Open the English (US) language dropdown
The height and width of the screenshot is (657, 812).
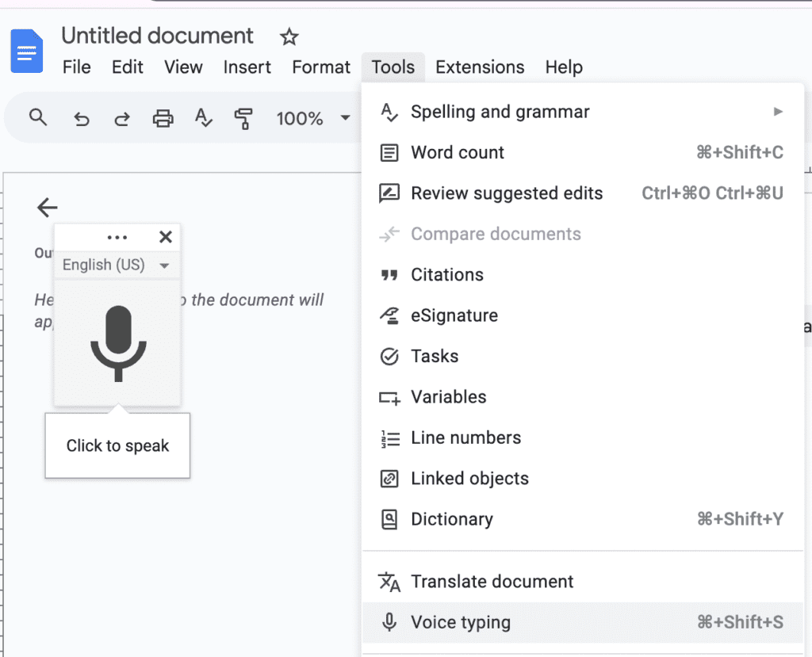click(x=117, y=265)
